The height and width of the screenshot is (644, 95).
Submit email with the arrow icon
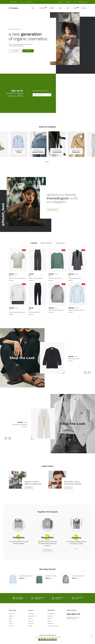[49, 95]
